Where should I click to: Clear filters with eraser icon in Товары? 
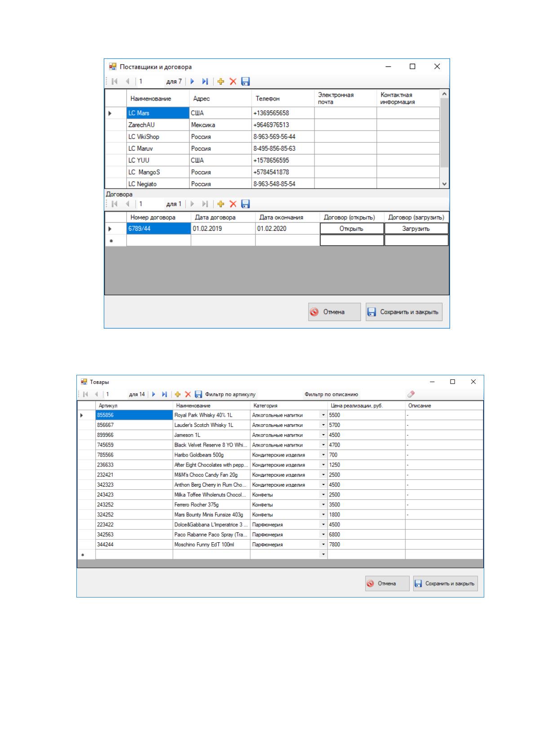[x=411, y=394]
